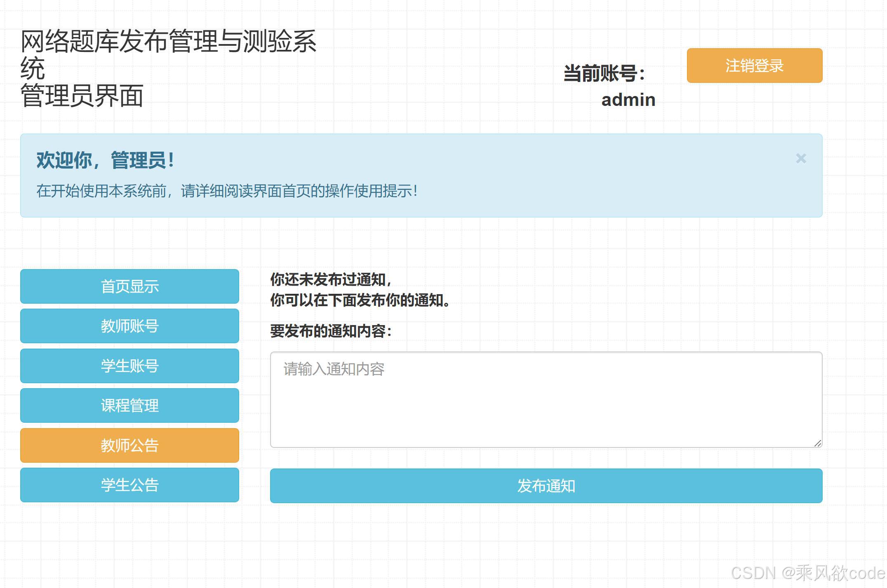Open the 首页显示 home page menu
Screen dimensions: 887x588
click(x=129, y=286)
